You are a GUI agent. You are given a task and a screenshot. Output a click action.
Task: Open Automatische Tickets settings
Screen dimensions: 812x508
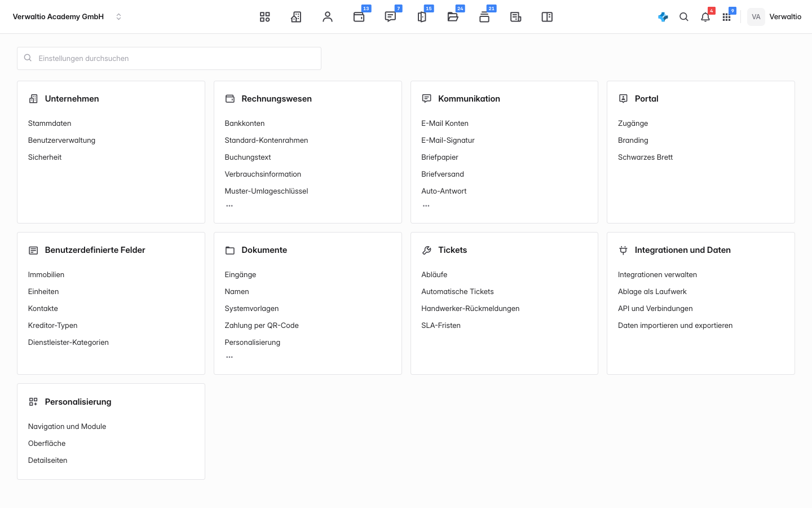tap(458, 292)
